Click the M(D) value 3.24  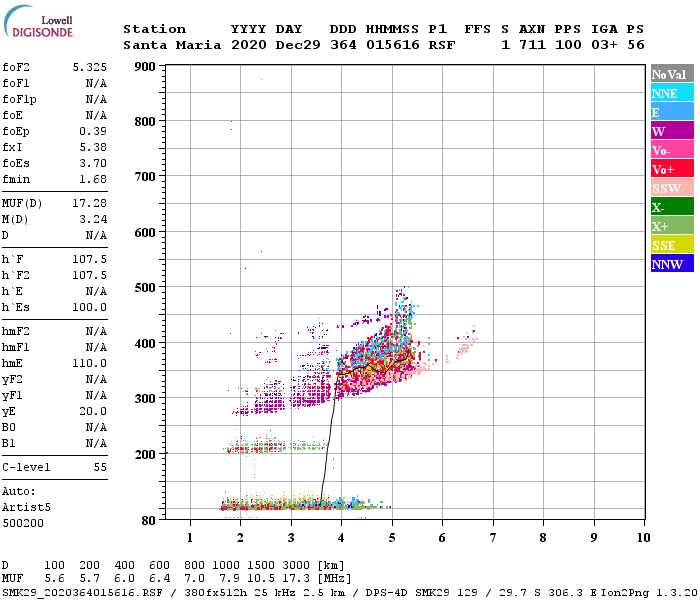point(93,219)
